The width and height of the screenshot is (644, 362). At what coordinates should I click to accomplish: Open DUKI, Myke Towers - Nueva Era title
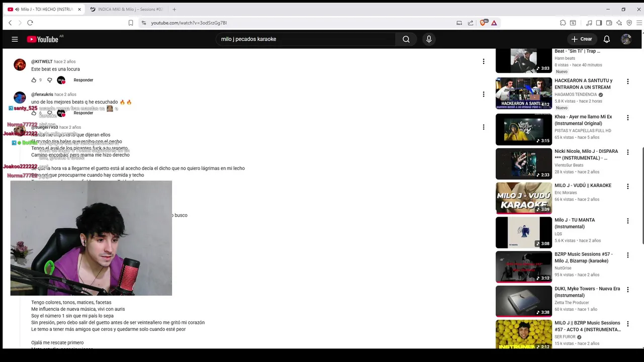click(587, 292)
